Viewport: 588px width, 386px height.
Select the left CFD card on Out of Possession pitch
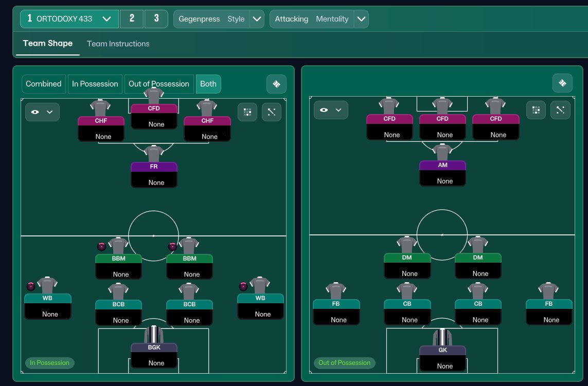click(389, 126)
